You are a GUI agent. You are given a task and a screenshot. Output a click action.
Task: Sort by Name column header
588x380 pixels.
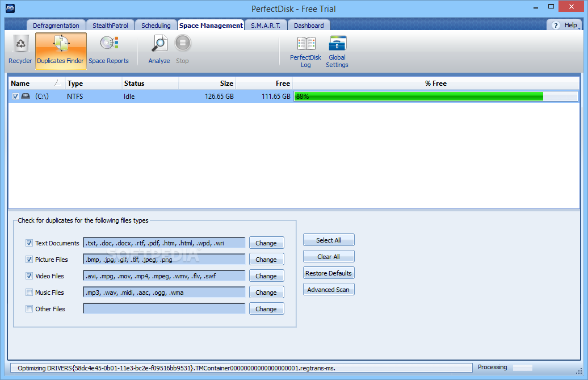[x=36, y=83]
